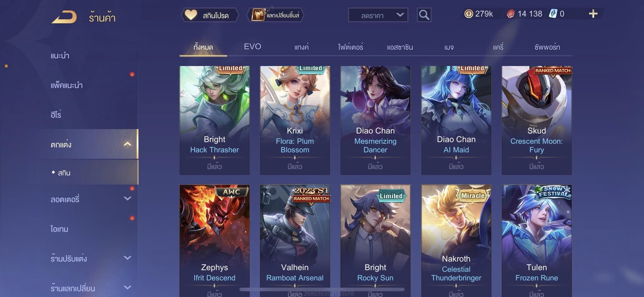Switch to the EVO tab
Viewport: 644px width, 297px height.
[x=253, y=47]
